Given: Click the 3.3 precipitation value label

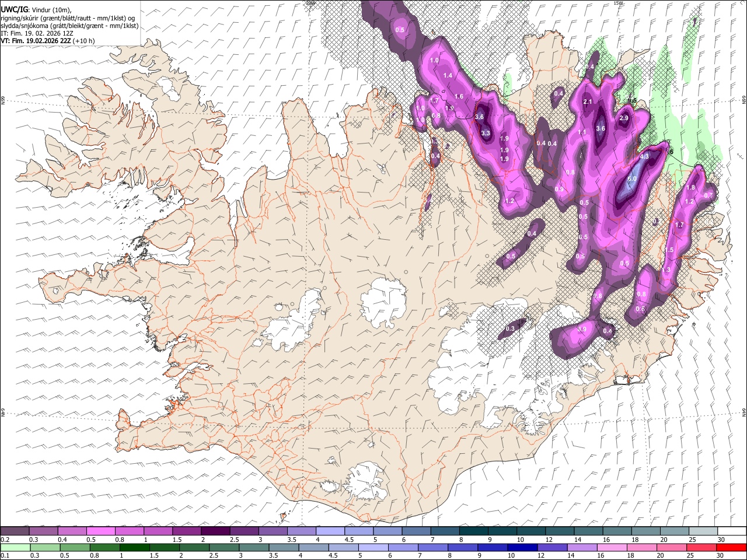Looking at the screenshot, I should pyautogui.click(x=486, y=133).
